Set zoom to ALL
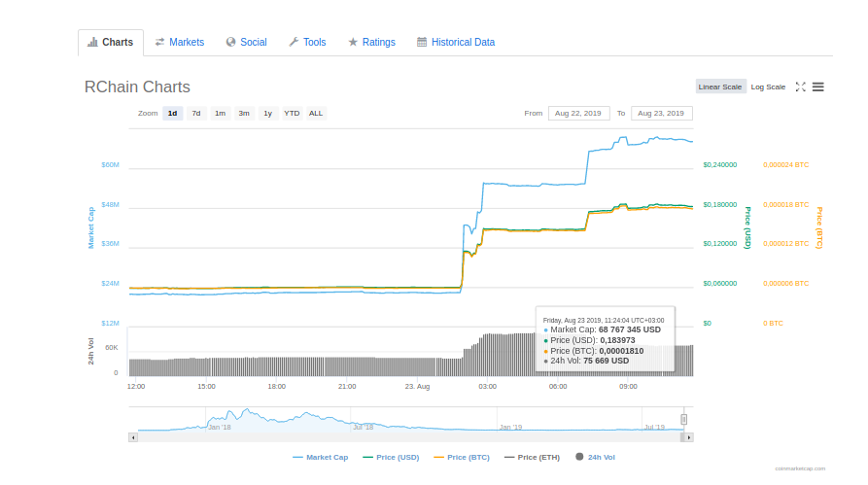868x485 pixels. coord(316,114)
